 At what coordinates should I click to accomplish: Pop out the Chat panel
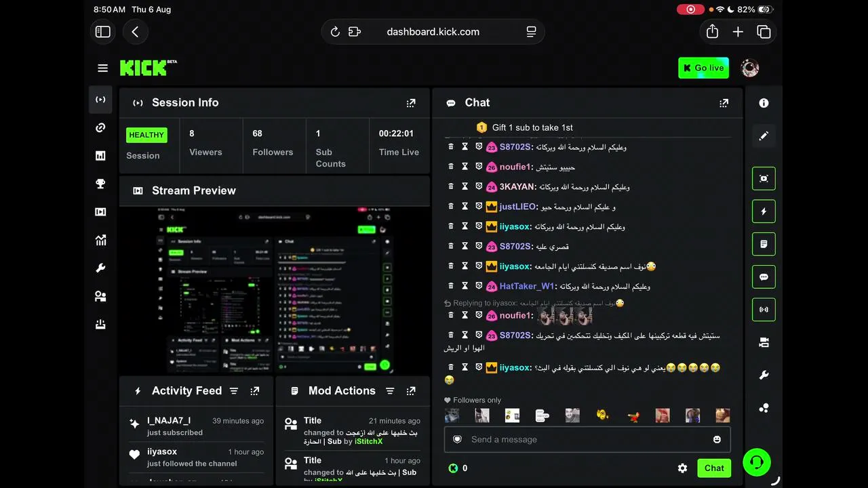tap(724, 103)
